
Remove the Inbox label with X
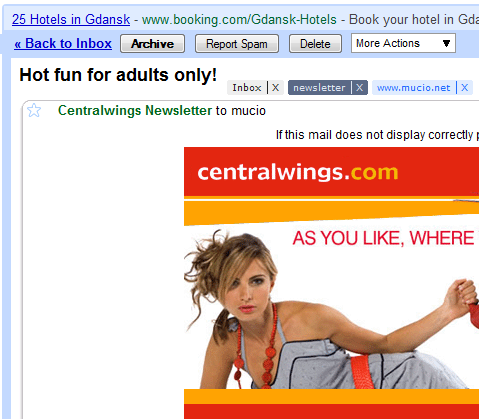point(275,88)
